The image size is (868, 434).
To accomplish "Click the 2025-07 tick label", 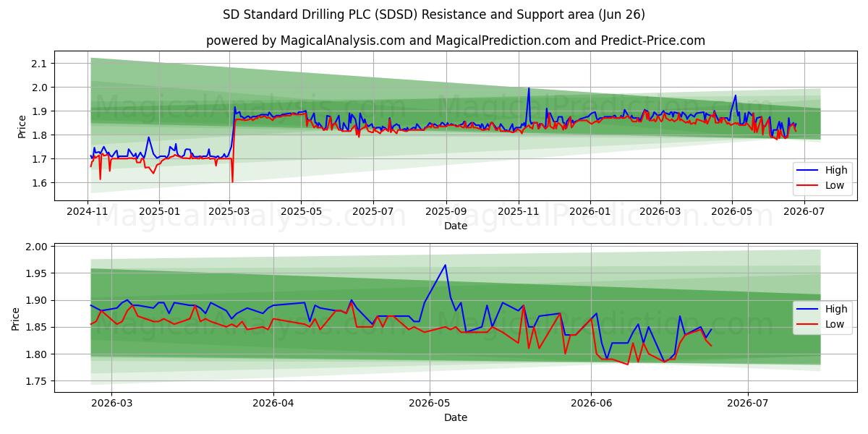I will coord(373,210).
